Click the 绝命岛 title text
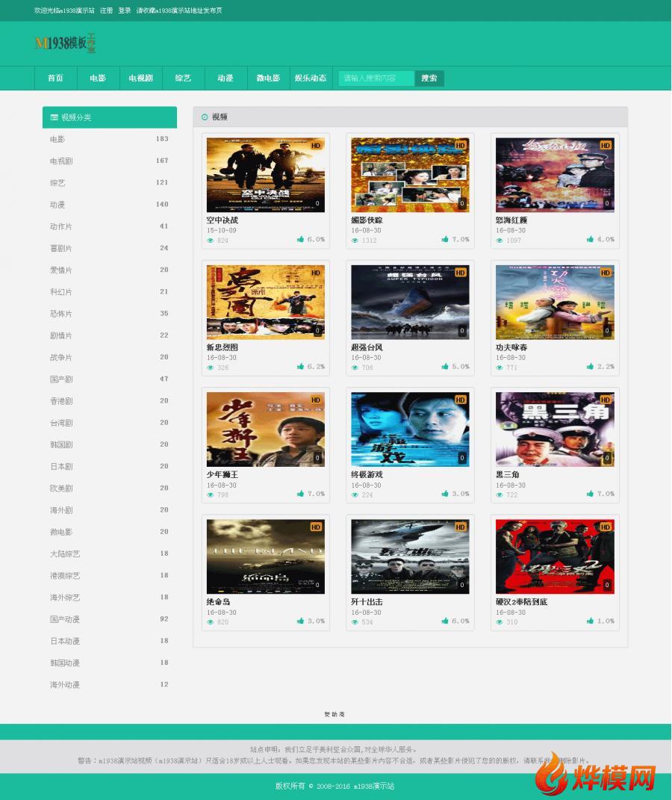The width and height of the screenshot is (672, 800). click(x=218, y=602)
